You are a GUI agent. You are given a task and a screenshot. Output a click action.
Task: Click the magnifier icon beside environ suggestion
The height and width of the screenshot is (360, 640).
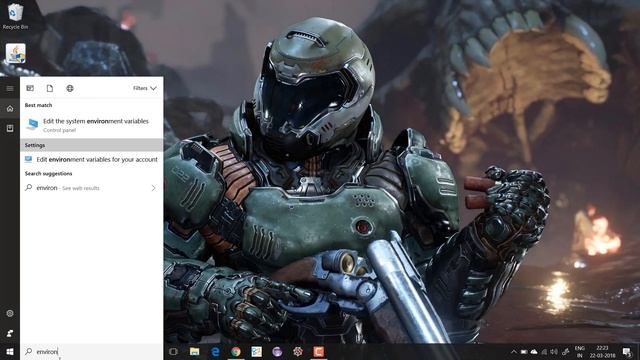pos(29,188)
